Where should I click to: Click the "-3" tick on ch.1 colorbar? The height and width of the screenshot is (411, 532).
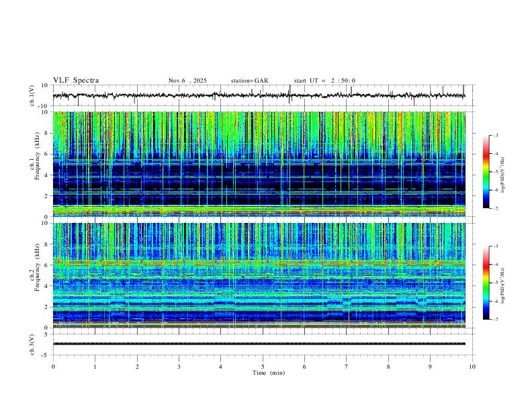(x=496, y=135)
